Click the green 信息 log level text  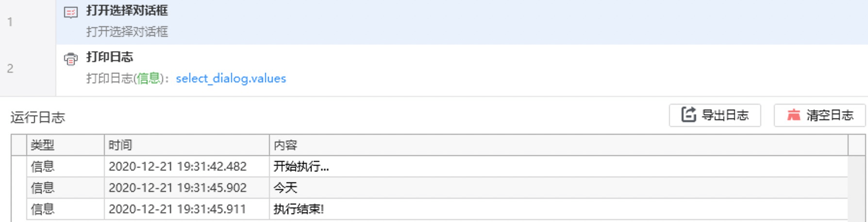[x=148, y=79]
